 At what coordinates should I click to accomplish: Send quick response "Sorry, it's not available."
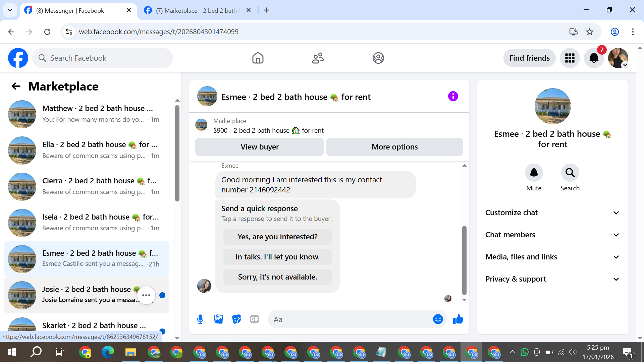[277, 277]
